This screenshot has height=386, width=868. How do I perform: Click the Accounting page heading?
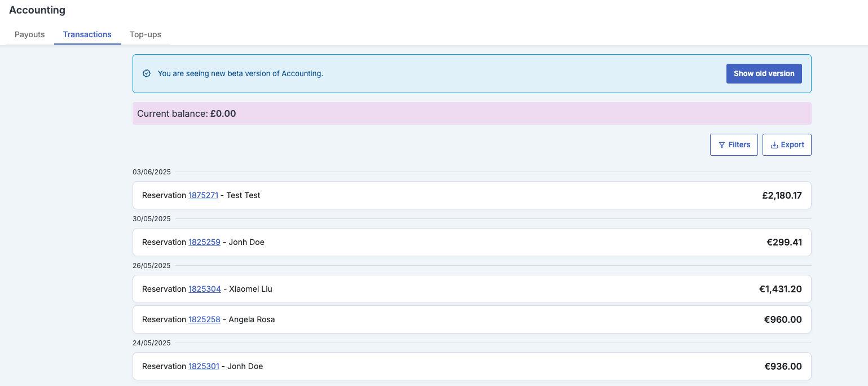point(37,10)
